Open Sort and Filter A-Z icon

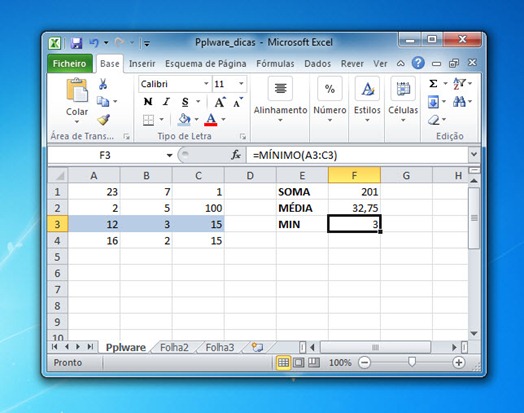click(459, 84)
